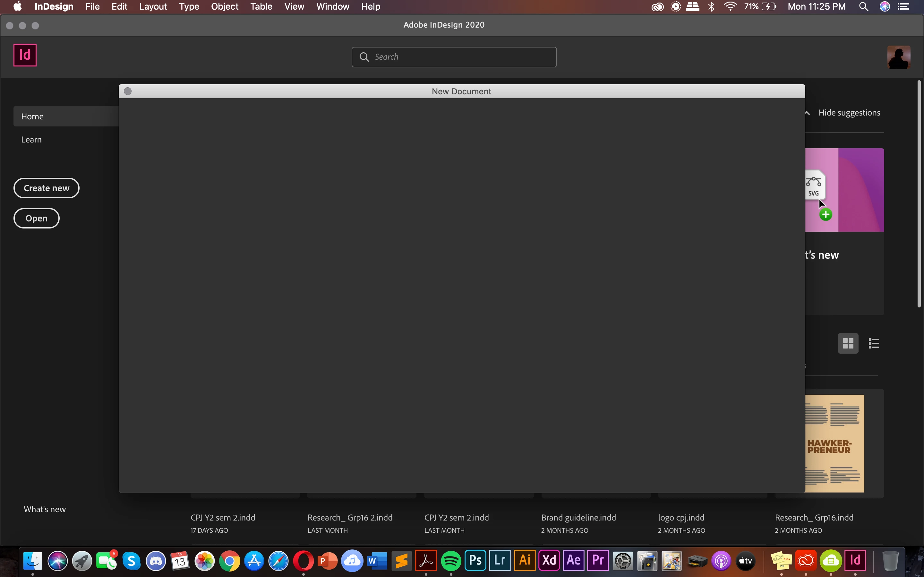Collapse suggestions with the Hide suggestions chevron

click(x=808, y=113)
